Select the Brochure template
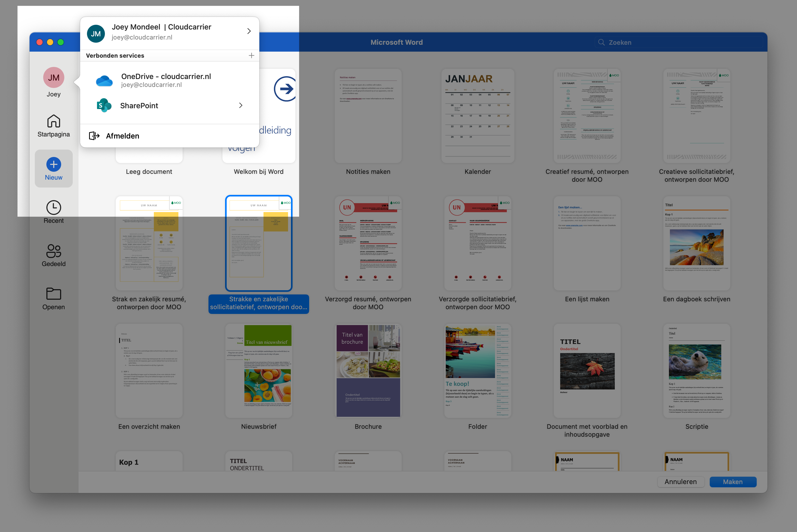The image size is (797, 532). pyautogui.click(x=368, y=371)
